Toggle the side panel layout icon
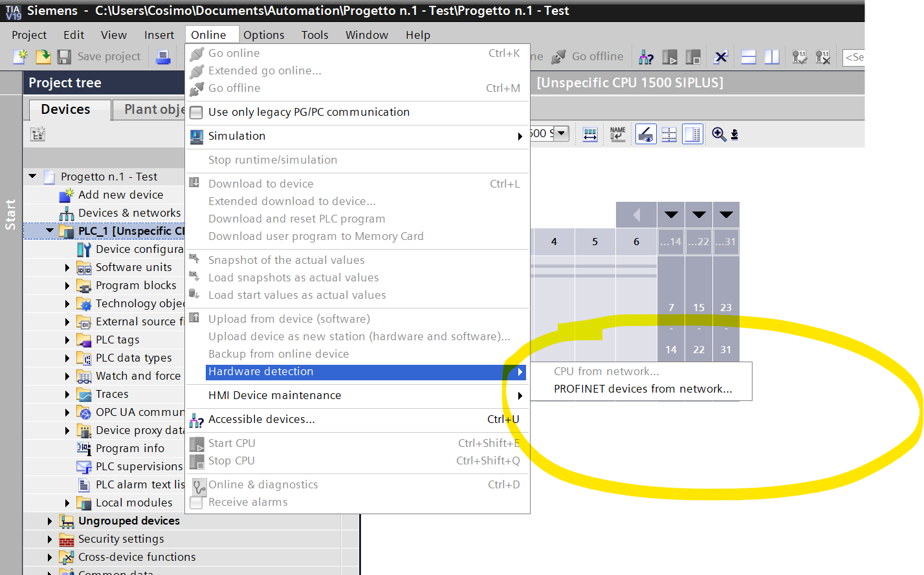The width and height of the screenshot is (924, 575). click(692, 134)
